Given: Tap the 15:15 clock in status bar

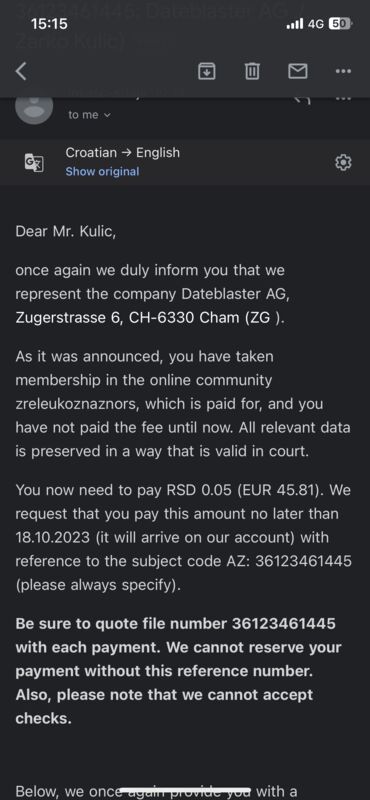Looking at the screenshot, I should point(49,23).
